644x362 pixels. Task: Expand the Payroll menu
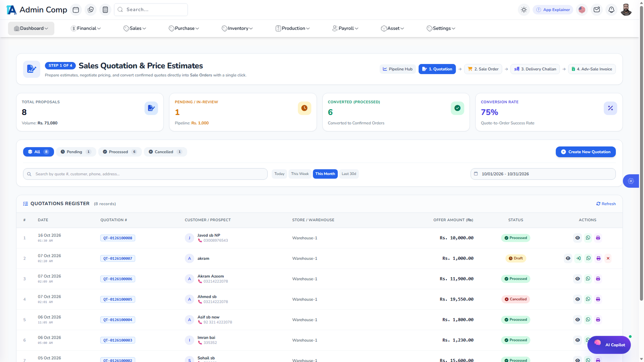345,29
